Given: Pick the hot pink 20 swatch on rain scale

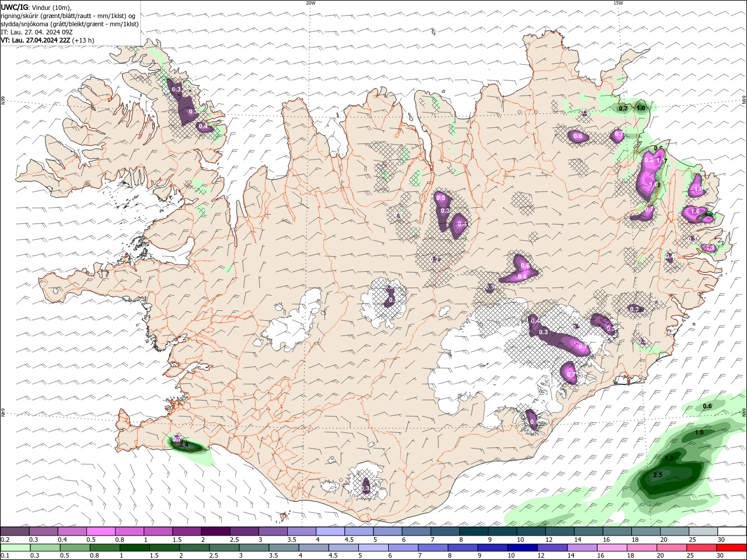Looking at the screenshot, I should 671,548.
